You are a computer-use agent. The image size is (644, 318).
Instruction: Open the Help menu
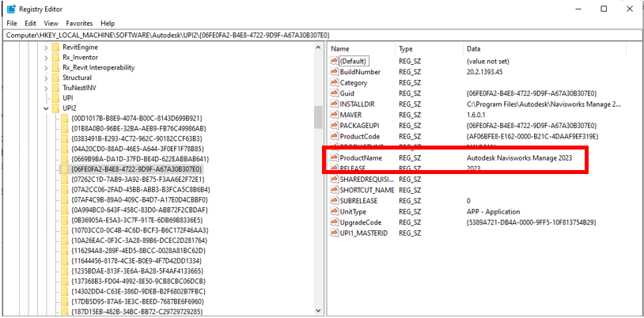(x=108, y=24)
